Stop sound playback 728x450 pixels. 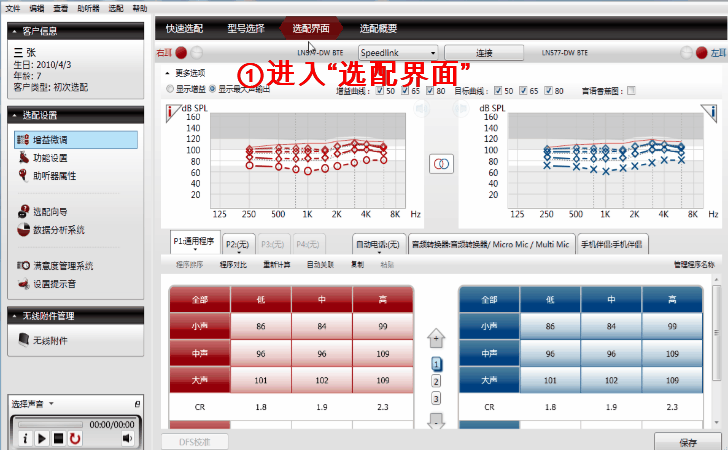coord(58,438)
